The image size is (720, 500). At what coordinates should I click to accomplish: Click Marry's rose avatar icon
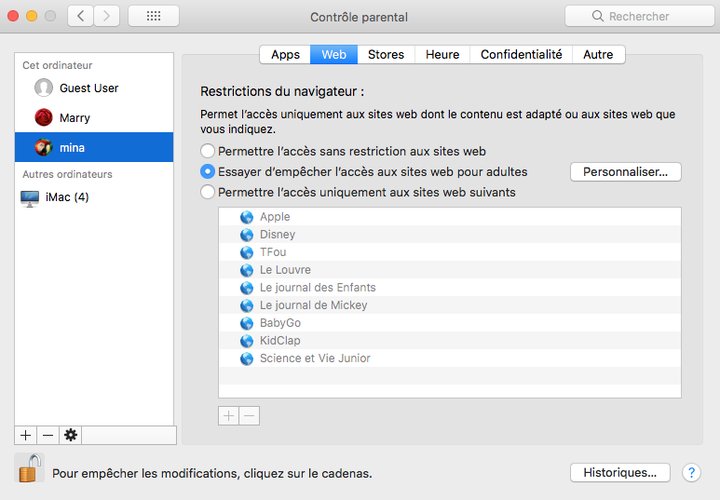(x=44, y=118)
